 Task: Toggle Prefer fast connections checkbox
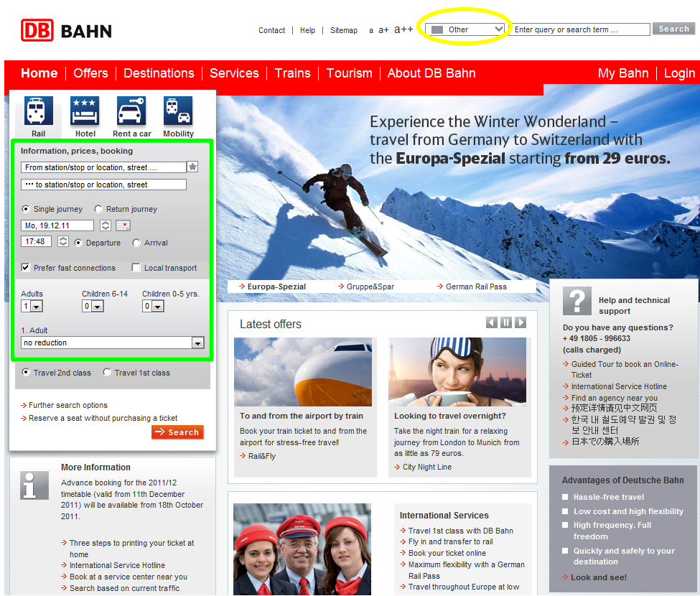(25, 267)
